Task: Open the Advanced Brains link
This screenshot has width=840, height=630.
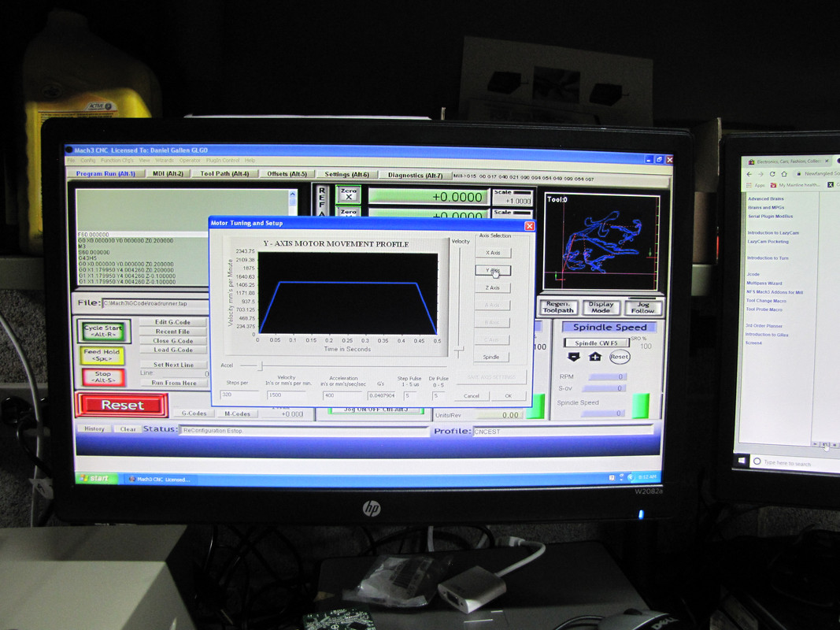Action: (765, 198)
